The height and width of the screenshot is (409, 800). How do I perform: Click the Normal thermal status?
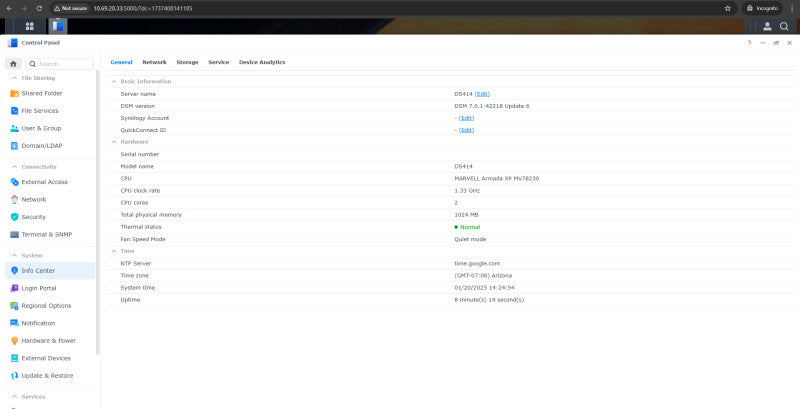click(467, 227)
